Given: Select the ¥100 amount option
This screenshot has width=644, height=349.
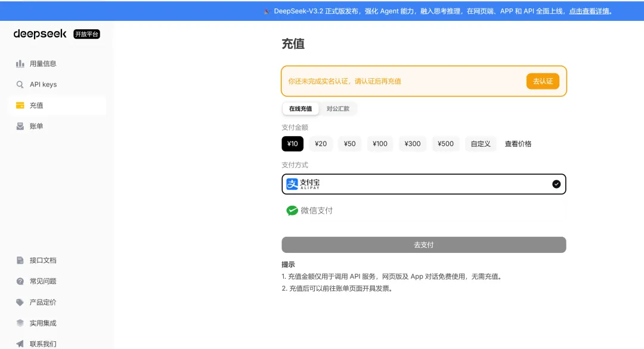Looking at the screenshot, I should click(380, 144).
